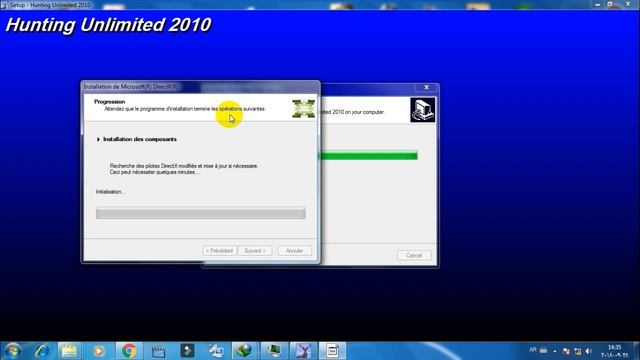The height and width of the screenshot is (360, 640).
Task: Click the grey DirectX initialization progress bar
Action: click(200, 213)
